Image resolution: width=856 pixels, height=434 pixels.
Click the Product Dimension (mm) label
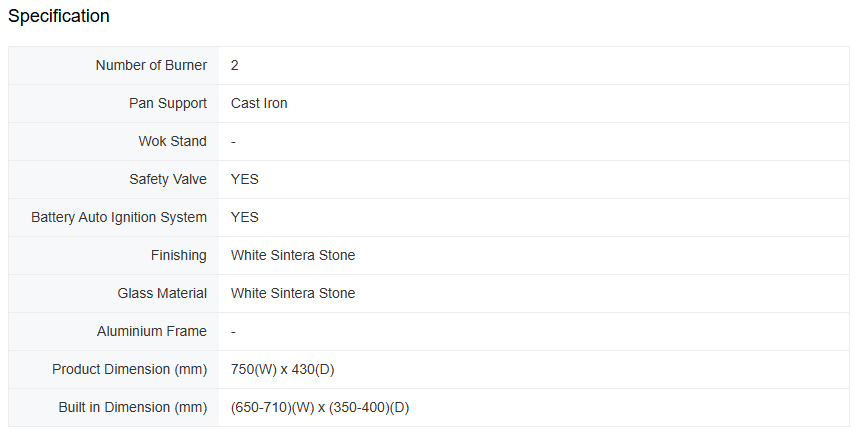pos(130,369)
